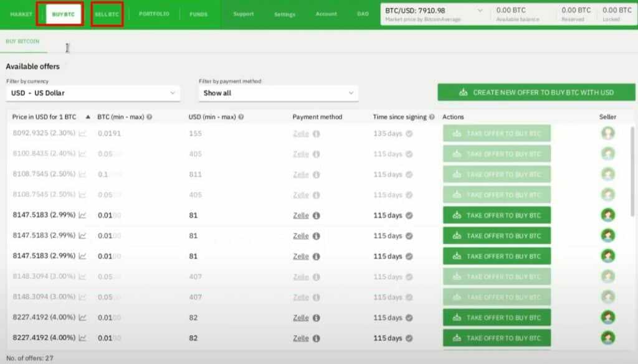The image size is (638, 364).
Task: Click the handshake icon on Create New Offer button
Action: click(x=462, y=91)
